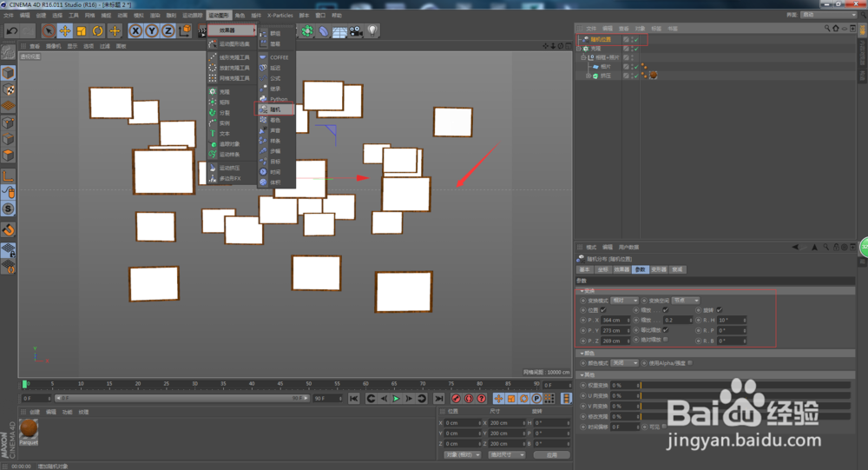This screenshot has height=470, width=868.
Task: Click home icon in Object Manager header
Action: (x=835, y=28)
